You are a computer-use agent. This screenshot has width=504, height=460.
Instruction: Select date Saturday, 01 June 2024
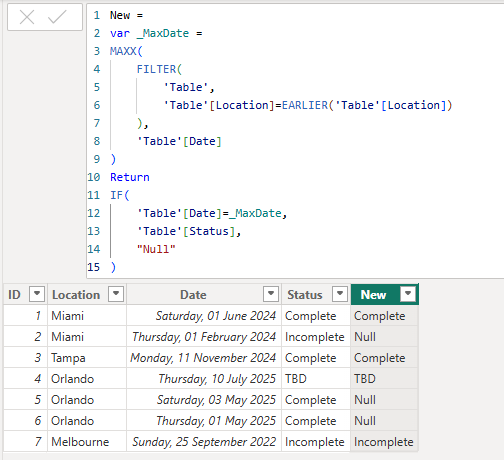point(204,316)
